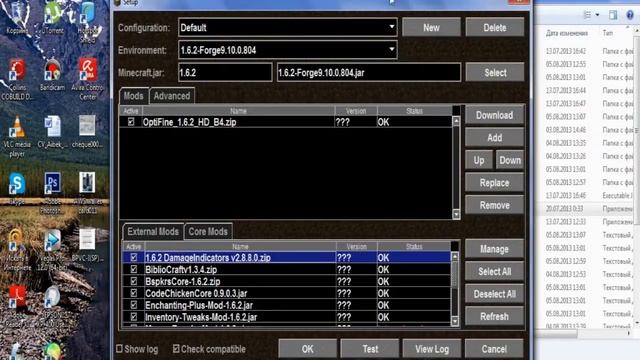Open the Recycle Bin desktop icon

click(17, 17)
